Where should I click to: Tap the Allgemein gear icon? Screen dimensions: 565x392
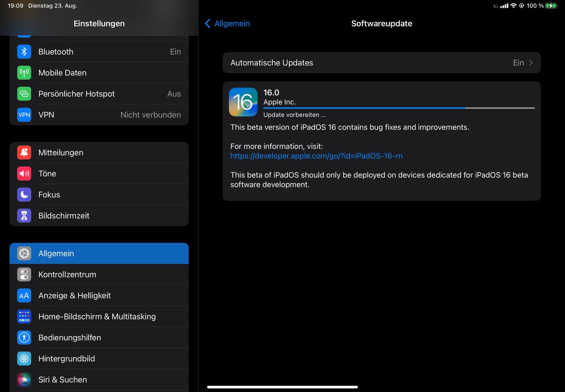[24, 254]
